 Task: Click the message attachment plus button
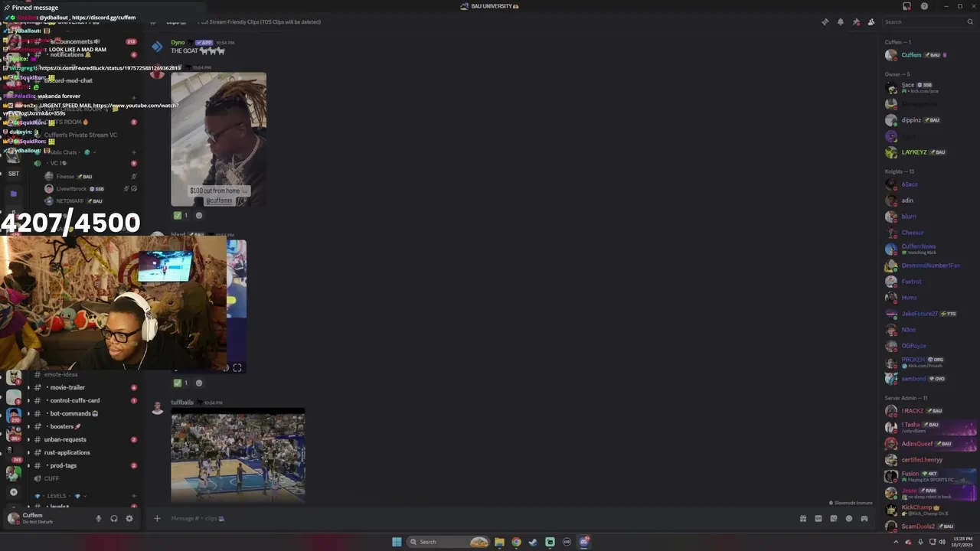[x=157, y=518]
